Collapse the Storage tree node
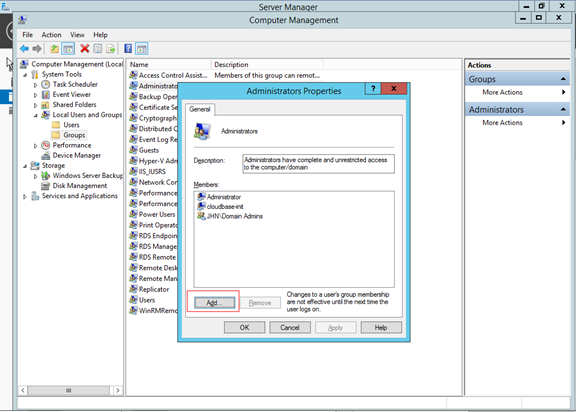The height and width of the screenshot is (412, 580). [25, 166]
